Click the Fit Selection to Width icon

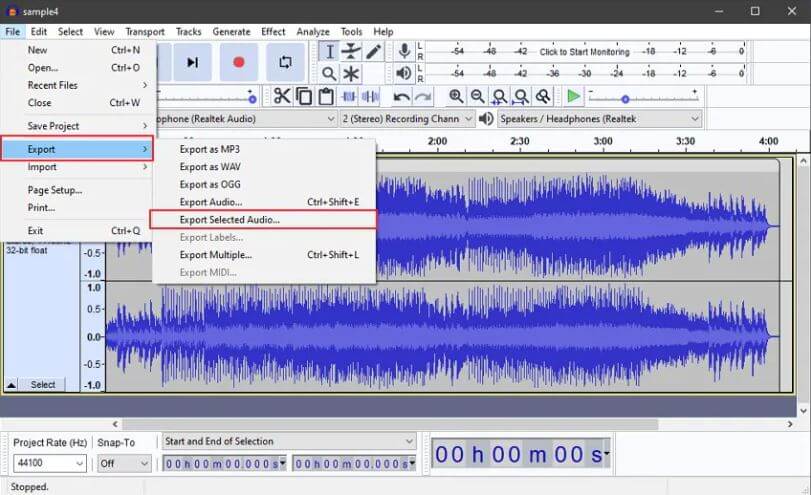point(499,96)
